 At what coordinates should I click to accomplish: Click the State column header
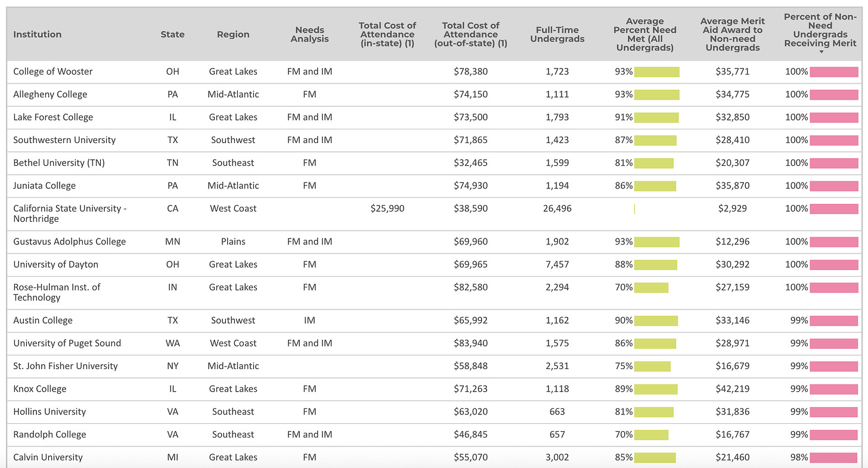click(172, 35)
